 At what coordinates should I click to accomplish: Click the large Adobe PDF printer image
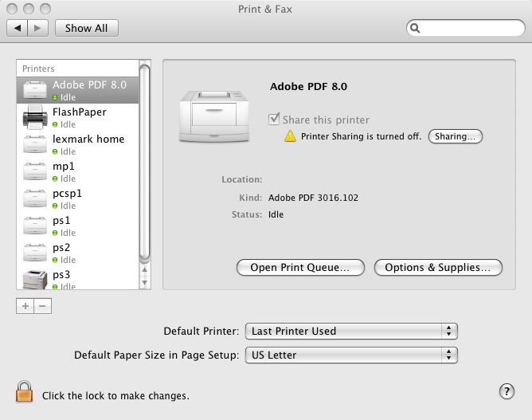tap(214, 116)
